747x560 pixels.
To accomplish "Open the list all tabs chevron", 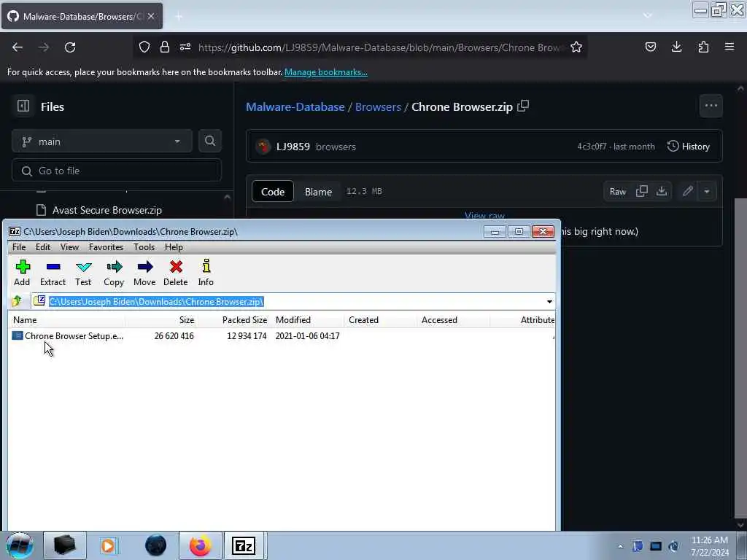I will tap(648, 16).
